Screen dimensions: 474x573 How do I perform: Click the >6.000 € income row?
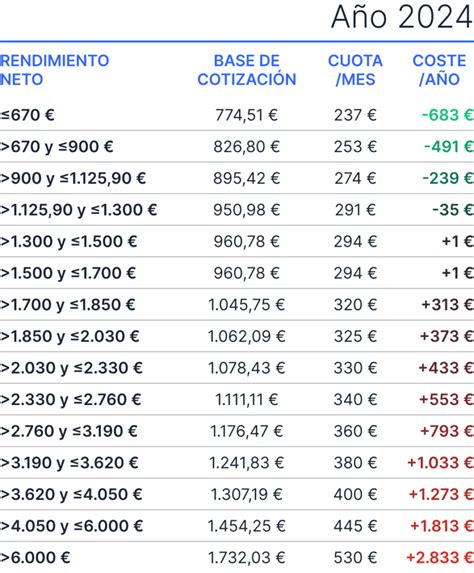pos(237,557)
